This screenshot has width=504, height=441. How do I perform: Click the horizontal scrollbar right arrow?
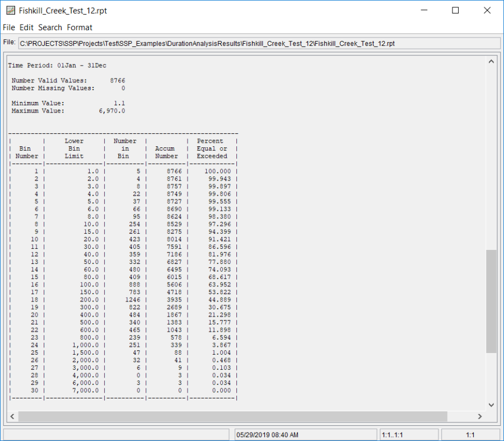pyautogui.click(x=480, y=416)
